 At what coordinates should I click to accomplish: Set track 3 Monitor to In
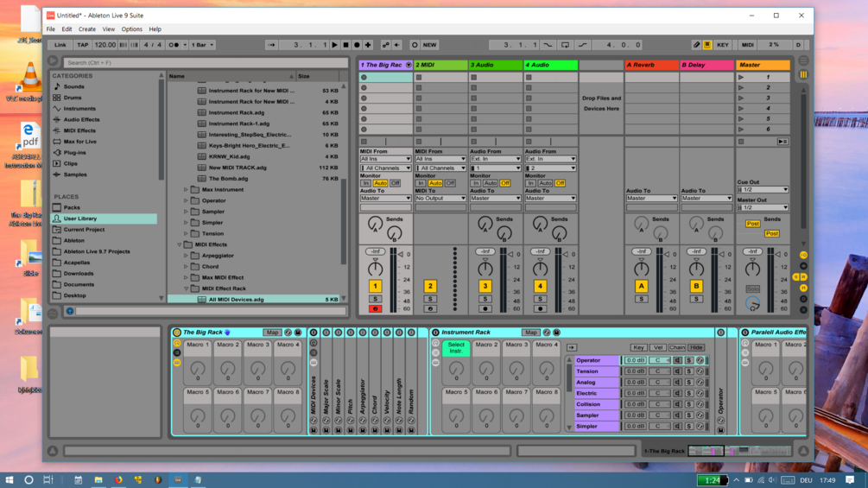pyautogui.click(x=476, y=183)
